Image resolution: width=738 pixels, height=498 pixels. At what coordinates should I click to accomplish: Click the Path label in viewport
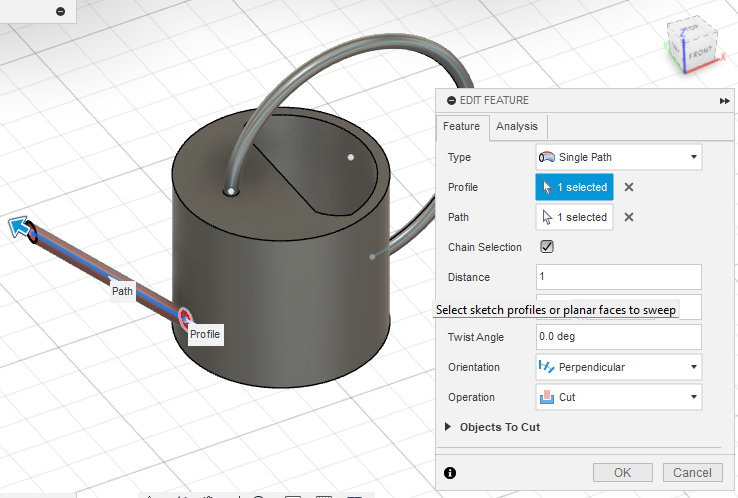pos(122,291)
